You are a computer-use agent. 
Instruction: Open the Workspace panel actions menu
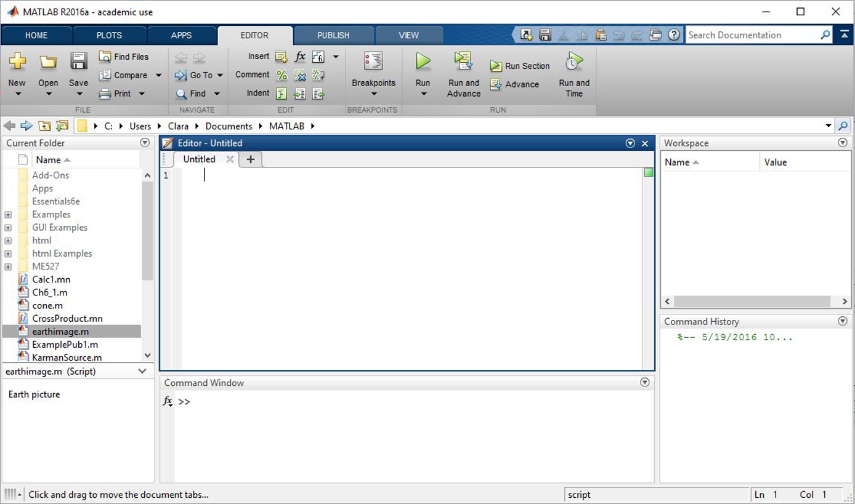[x=843, y=143]
